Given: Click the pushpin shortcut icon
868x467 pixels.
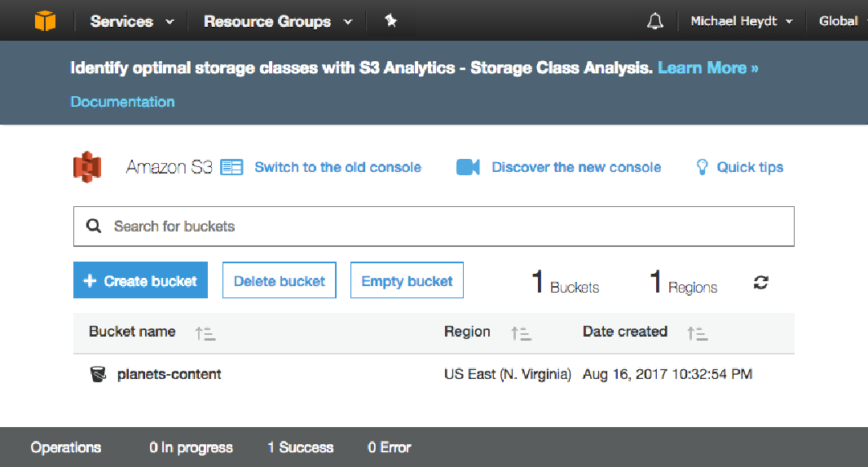Looking at the screenshot, I should 391,21.
